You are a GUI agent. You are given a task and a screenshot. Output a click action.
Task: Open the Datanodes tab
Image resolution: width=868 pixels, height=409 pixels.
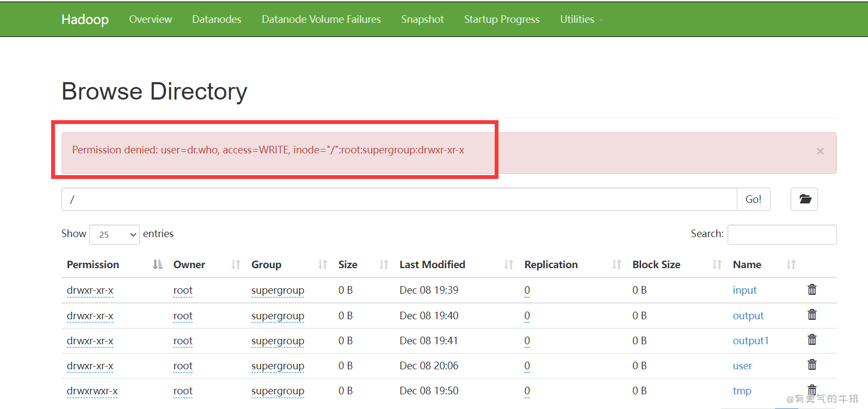tap(217, 20)
